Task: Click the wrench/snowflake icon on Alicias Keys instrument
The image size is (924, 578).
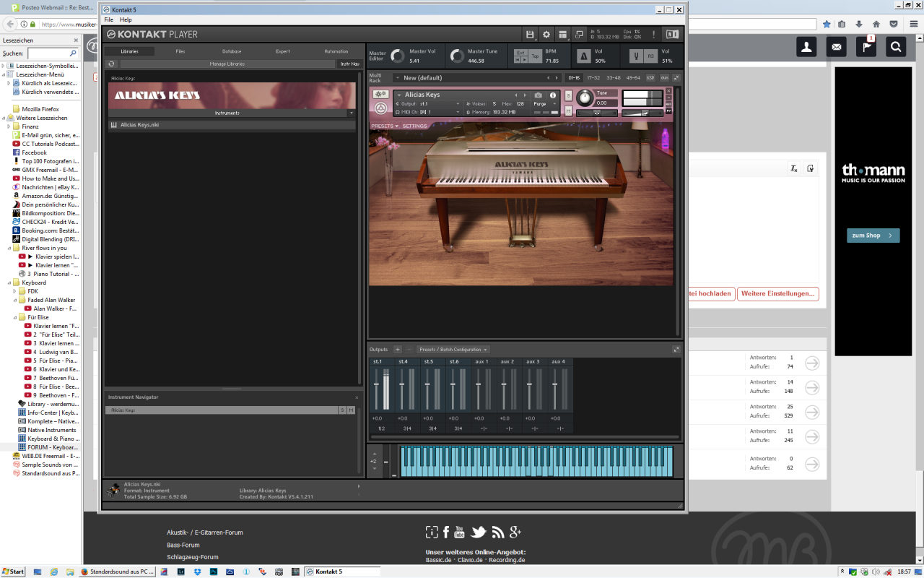Action: (380, 94)
